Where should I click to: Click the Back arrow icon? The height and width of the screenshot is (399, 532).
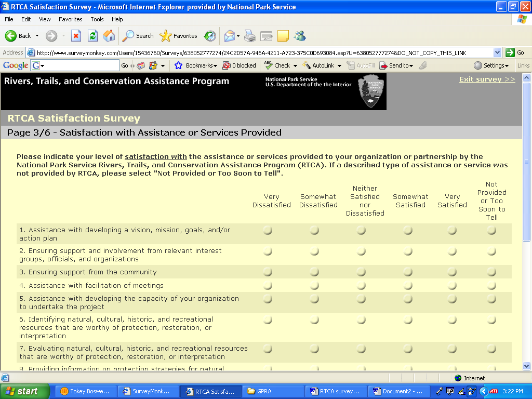(10, 36)
